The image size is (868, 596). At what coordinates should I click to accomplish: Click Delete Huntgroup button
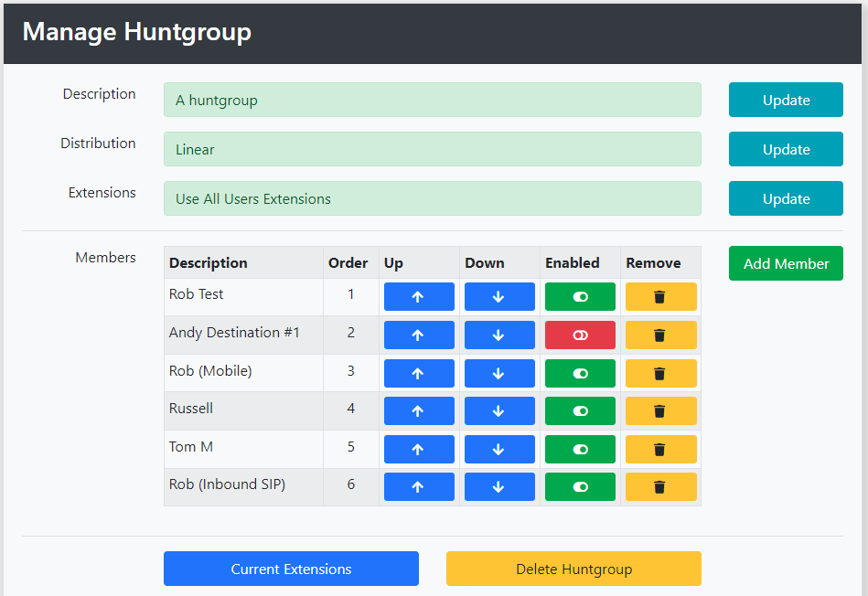click(574, 569)
